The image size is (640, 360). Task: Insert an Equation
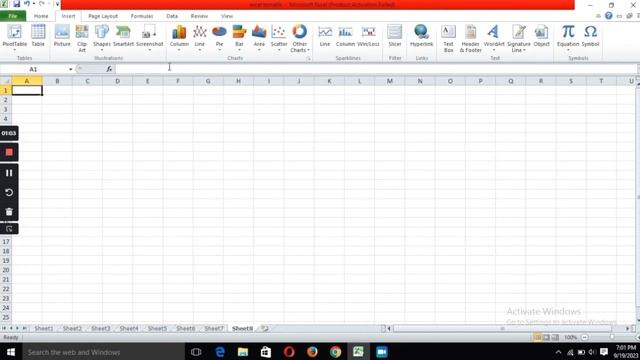(x=568, y=38)
